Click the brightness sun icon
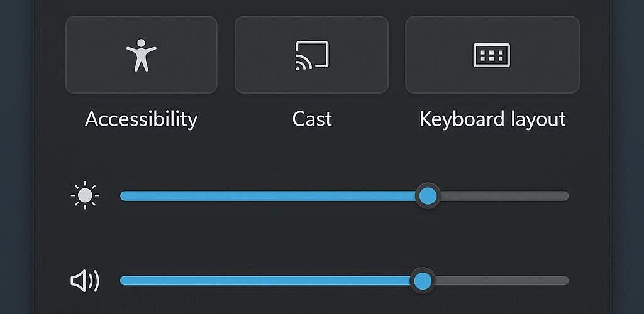Screen dimensions: 644x314 (85, 195)
